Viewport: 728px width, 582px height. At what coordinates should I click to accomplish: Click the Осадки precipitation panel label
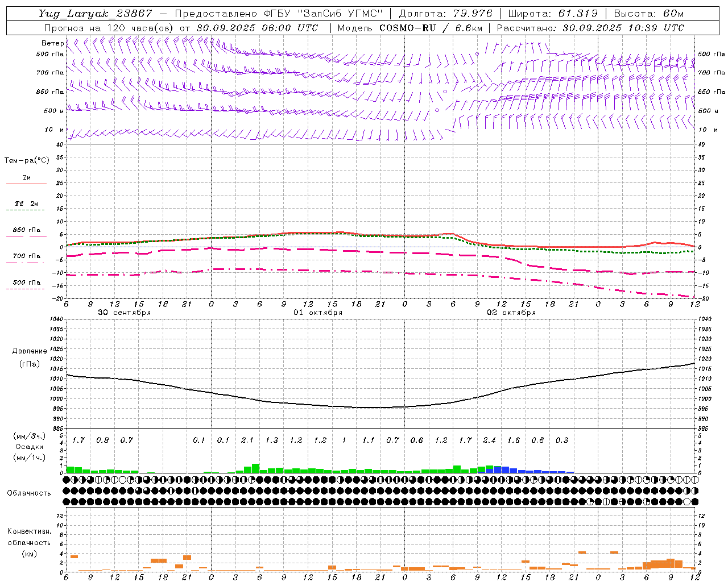click(x=29, y=447)
